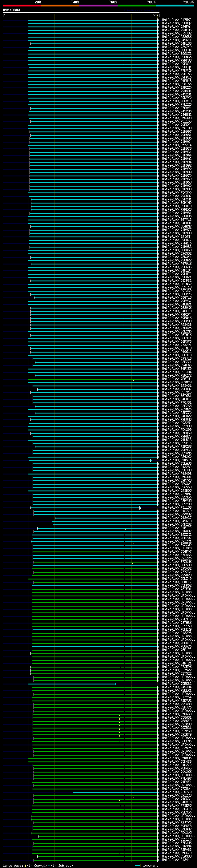Image resolution: width=197 pixels, height=868 pixels.
Task: Choose the UniRef100_A9NUH8 hit label
Action: (176, 419)
